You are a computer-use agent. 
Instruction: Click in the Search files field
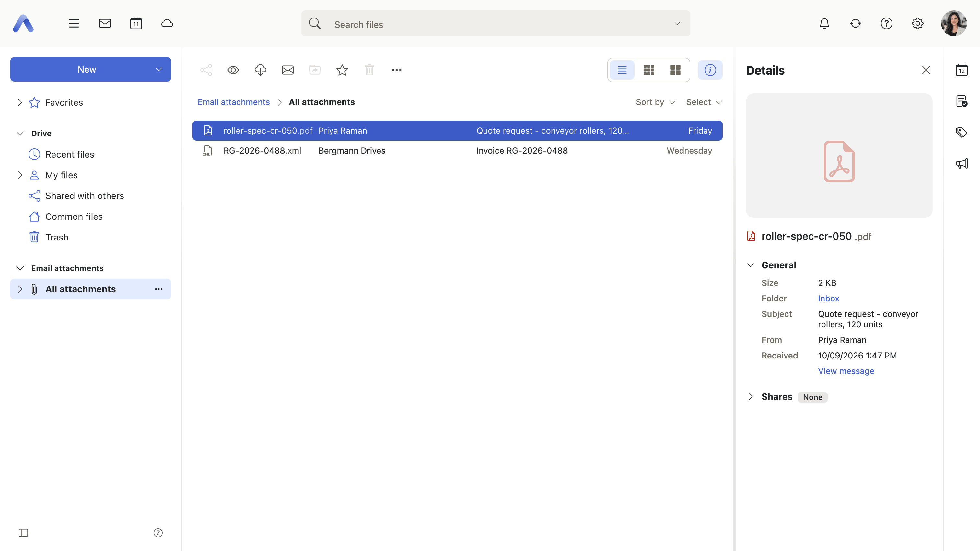[x=495, y=24]
